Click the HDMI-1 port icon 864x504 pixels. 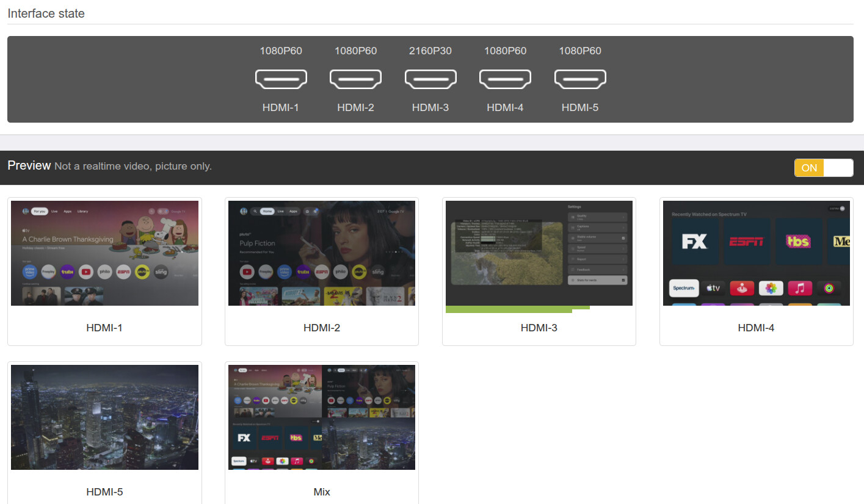click(281, 79)
